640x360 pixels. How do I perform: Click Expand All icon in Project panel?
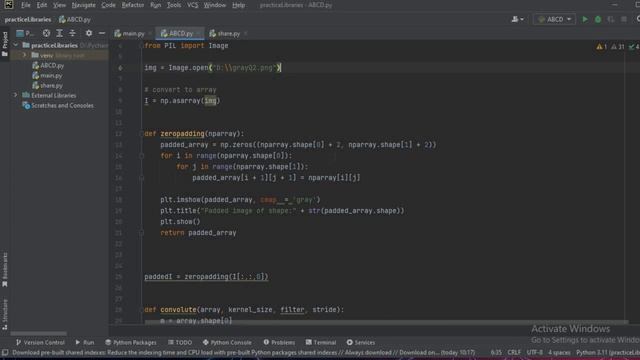coord(59,33)
